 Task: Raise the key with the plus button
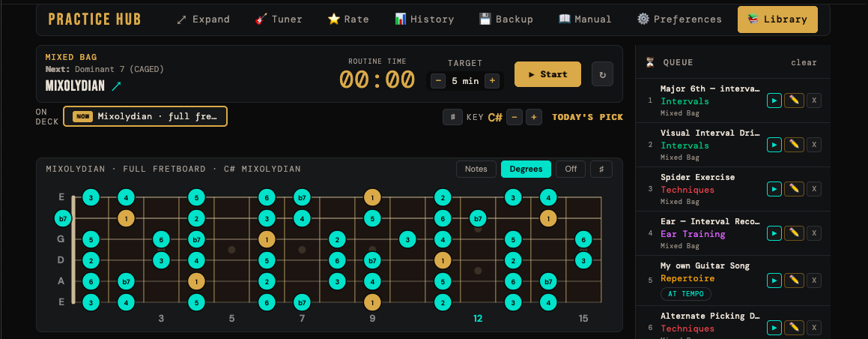pyautogui.click(x=534, y=117)
